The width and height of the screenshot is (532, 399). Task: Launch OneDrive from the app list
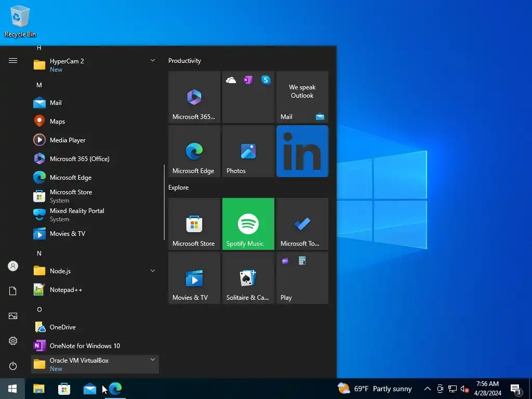[95, 327]
